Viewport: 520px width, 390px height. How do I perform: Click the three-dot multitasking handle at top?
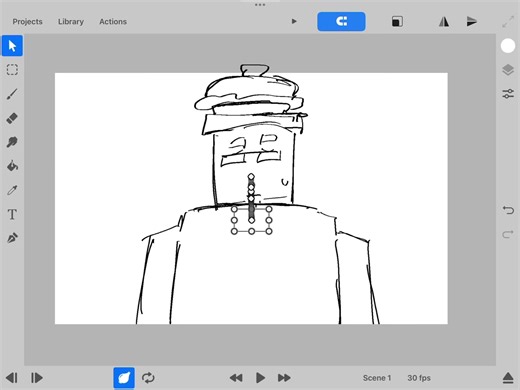click(x=260, y=5)
